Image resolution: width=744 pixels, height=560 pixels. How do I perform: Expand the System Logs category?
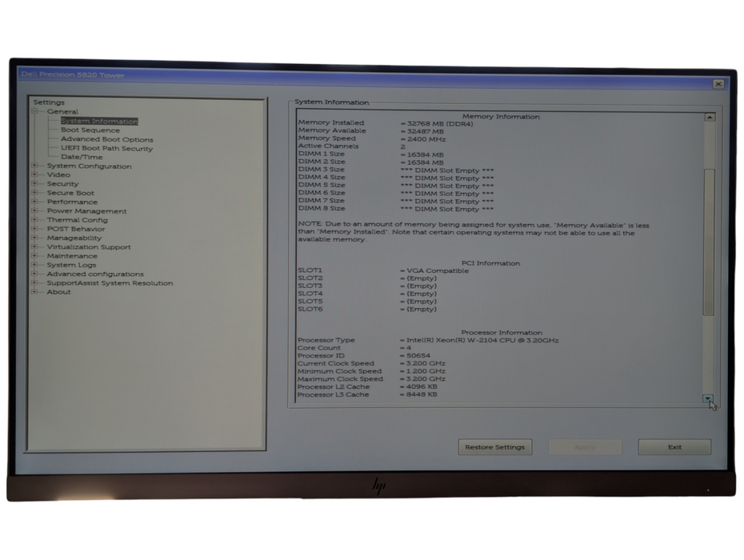[34, 265]
